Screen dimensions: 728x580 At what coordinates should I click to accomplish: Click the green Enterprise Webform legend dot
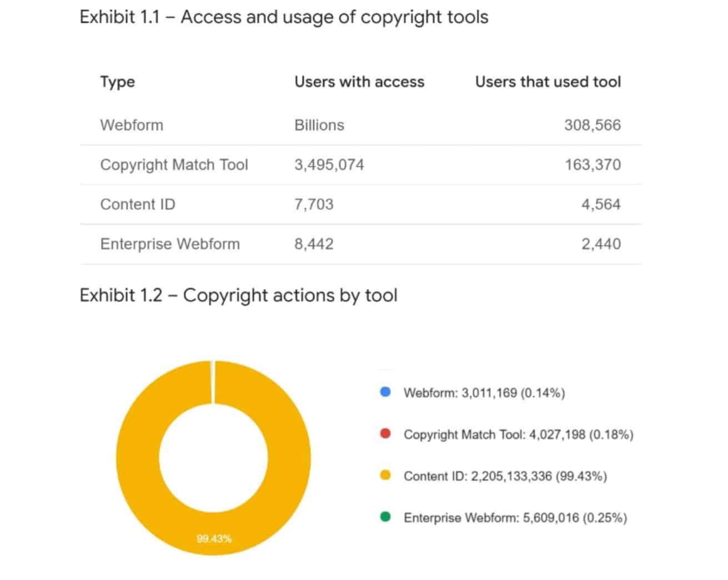[385, 517]
